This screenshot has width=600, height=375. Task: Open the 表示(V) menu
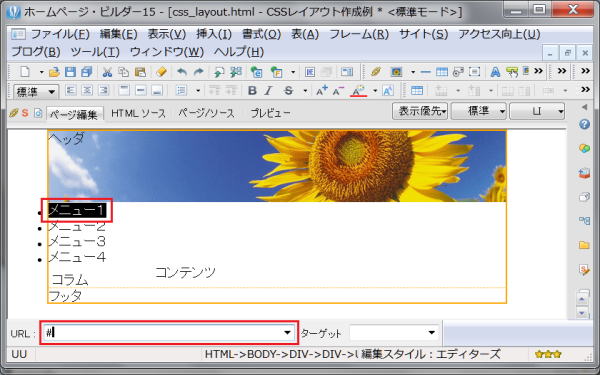167,34
